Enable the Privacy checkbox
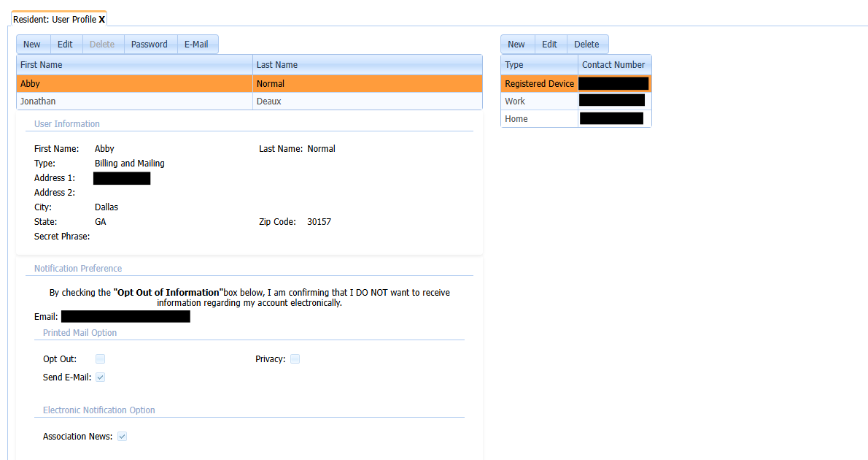 tap(295, 359)
